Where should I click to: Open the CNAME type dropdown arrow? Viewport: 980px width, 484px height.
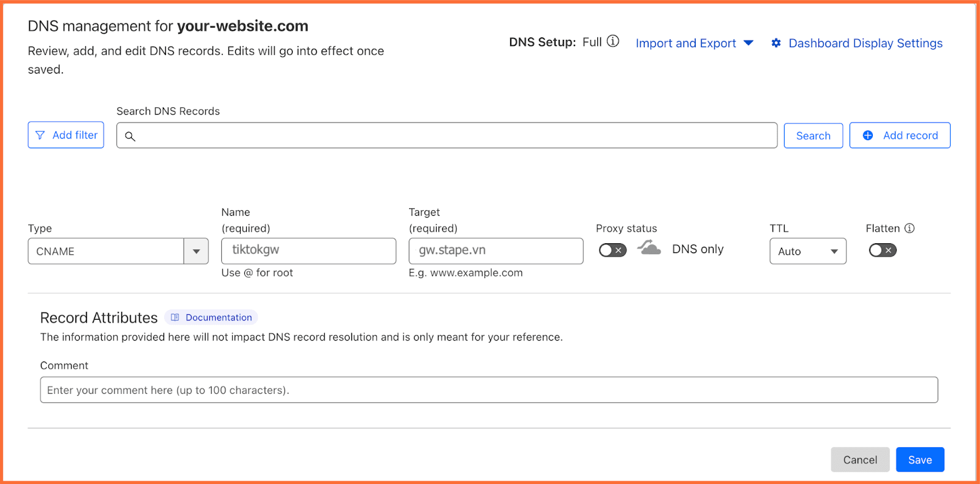point(196,251)
